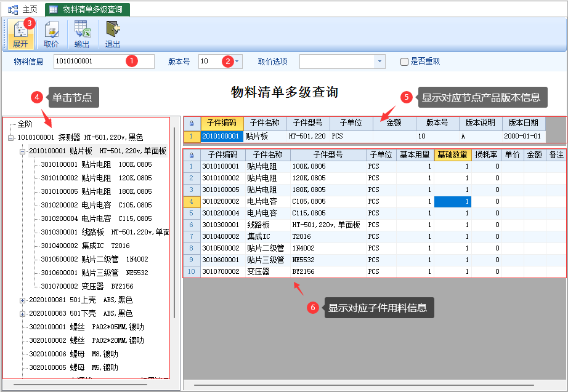Select tree node 3010100005 贴片电阻 180K
The height and width of the screenshot is (392, 568).
pyautogui.click(x=96, y=191)
